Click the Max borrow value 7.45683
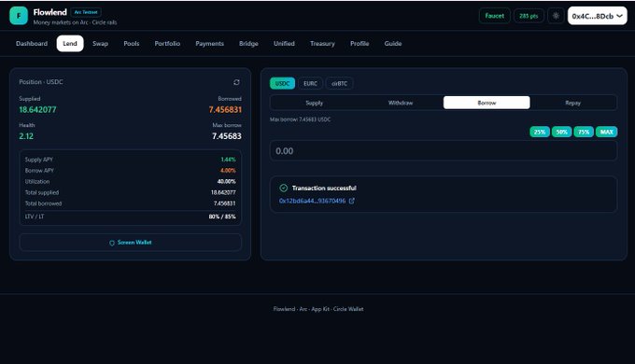The image size is (635, 364). tap(227, 136)
